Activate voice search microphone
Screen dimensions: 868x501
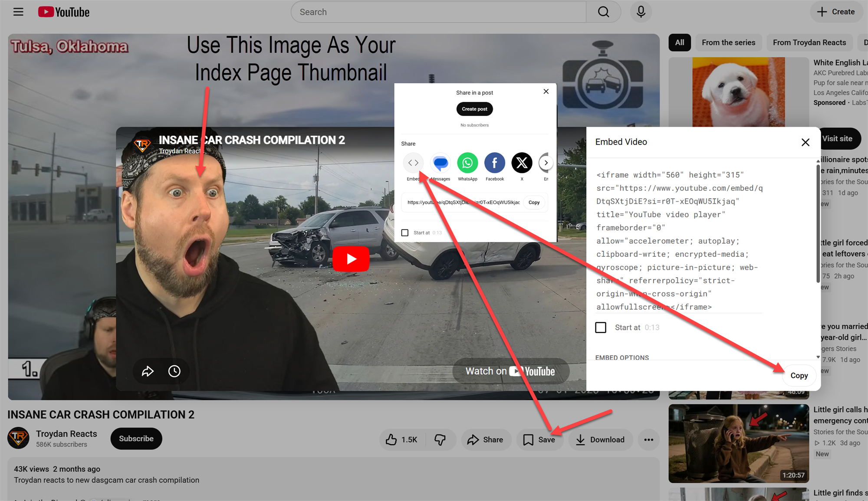click(641, 12)
